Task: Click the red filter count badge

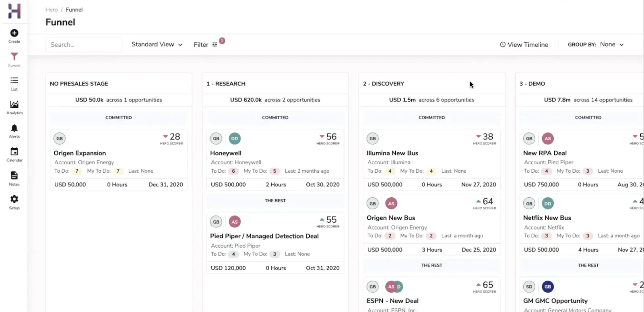Action: [x=222, y=41]
